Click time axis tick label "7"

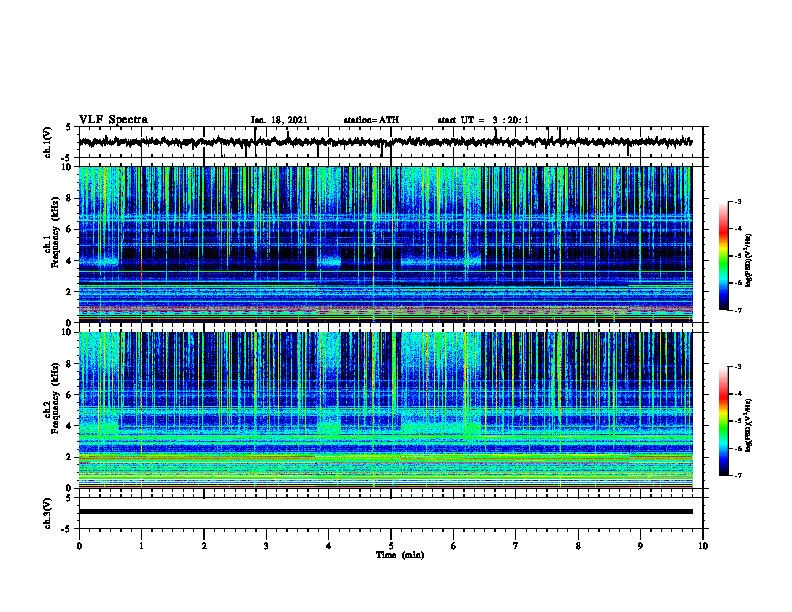click(x=516, y=546)
